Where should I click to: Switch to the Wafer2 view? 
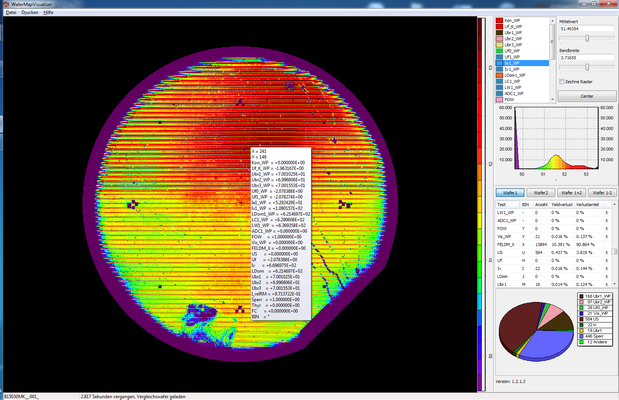[543, 191]
